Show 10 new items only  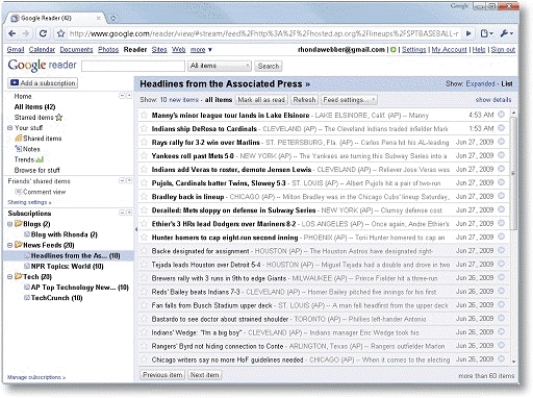(179, 100)
